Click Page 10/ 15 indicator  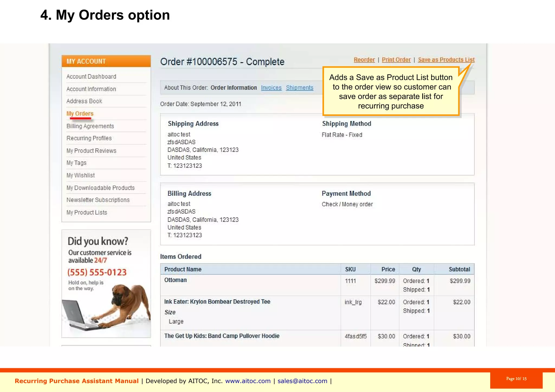pos(516,379)
